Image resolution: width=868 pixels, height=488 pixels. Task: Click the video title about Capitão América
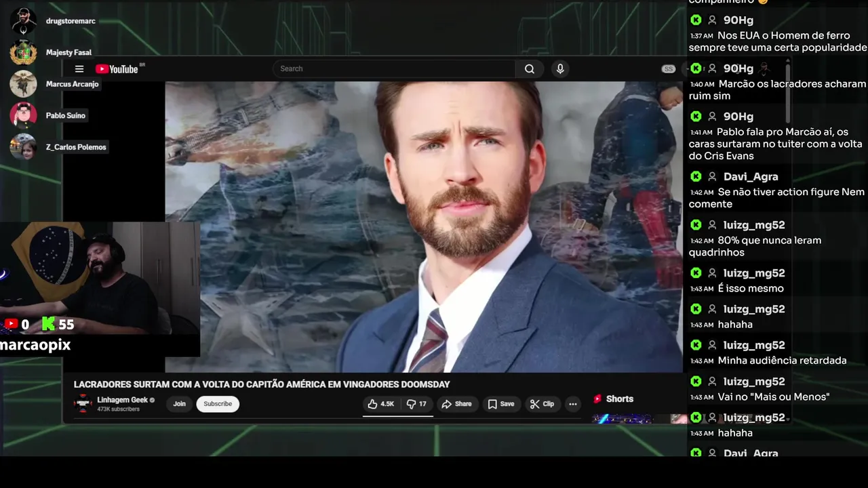tap(262, 384)
